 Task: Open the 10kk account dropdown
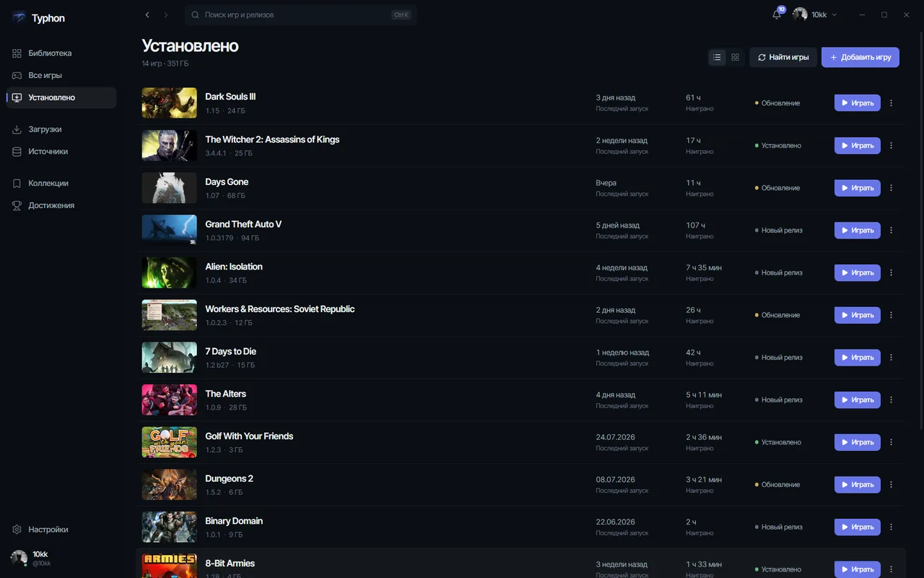(x=815, y=14)
